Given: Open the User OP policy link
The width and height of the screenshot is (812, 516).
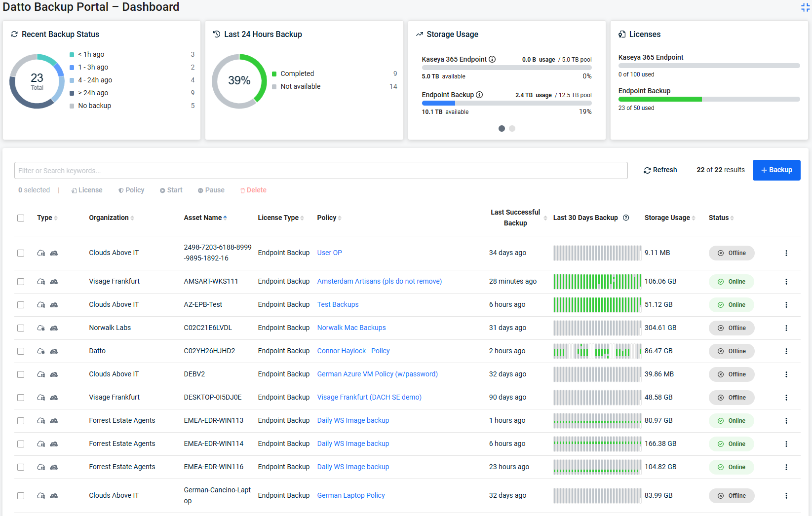Looking at the screenshot, I should click(329, 253).
